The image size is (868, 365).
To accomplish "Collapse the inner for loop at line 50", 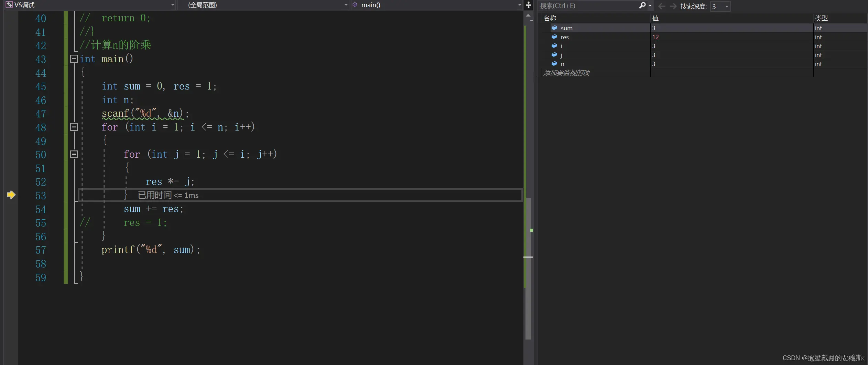I will pos(74,154).
